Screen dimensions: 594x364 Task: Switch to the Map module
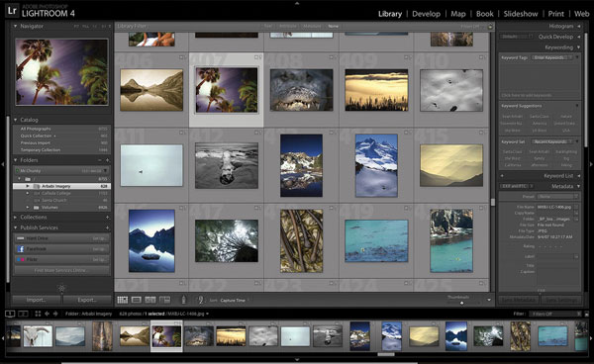458,14
